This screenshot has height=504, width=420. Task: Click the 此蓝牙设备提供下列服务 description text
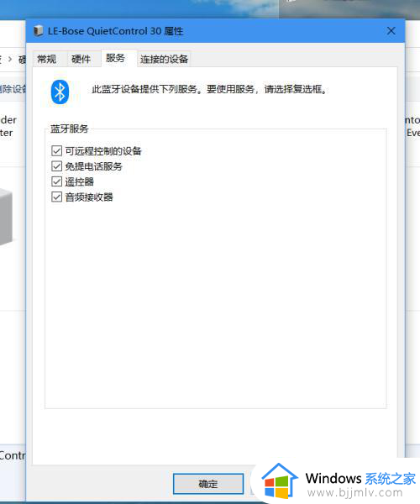[209, 89]
